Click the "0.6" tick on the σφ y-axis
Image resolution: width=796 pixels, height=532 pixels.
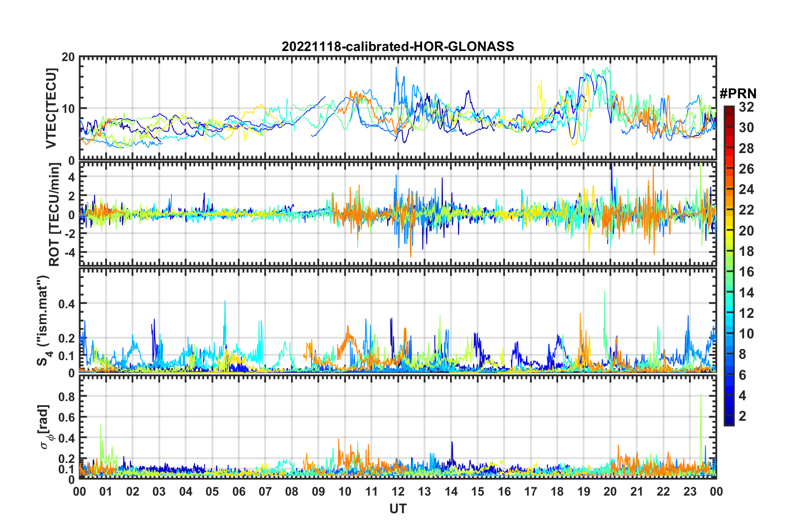tap(66, 417)
